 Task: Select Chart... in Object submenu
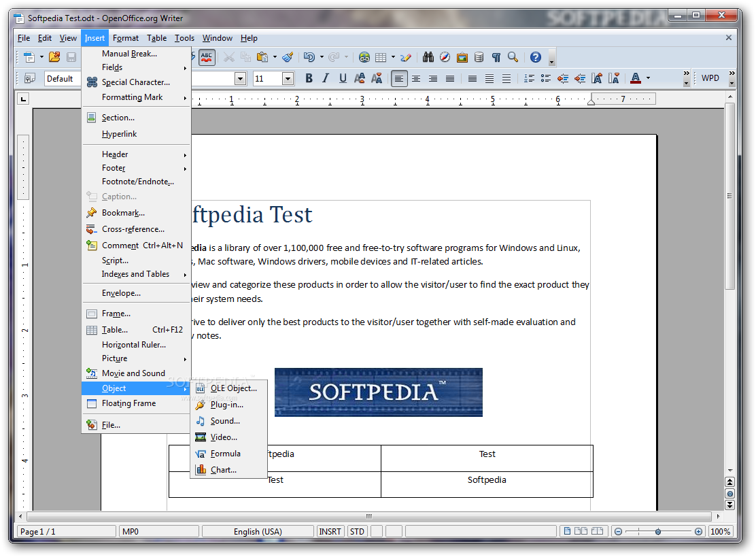[228, 470]
